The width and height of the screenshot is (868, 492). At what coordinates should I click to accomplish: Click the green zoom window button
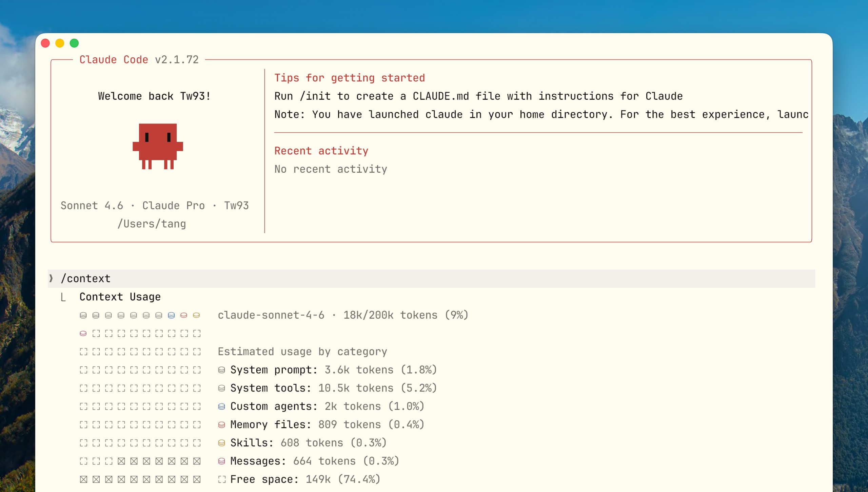click(x=74, y=43)
